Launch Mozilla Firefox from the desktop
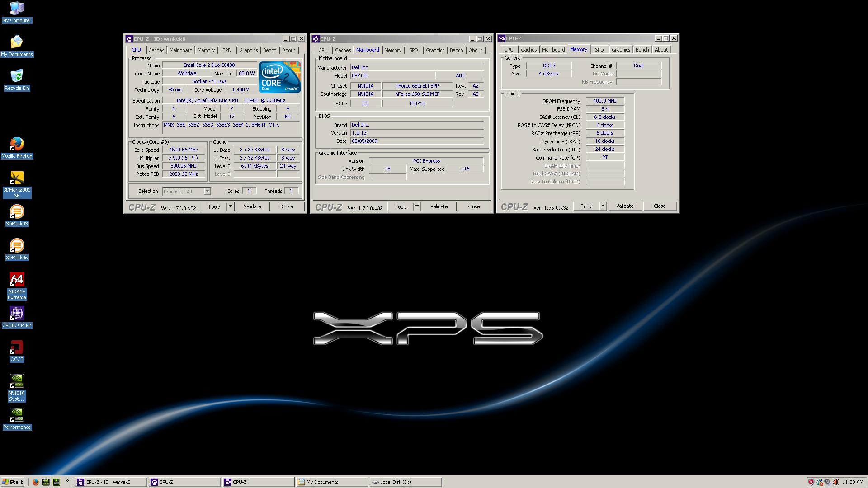The width and height of the screenshot is (868, 488). (17, 148)
